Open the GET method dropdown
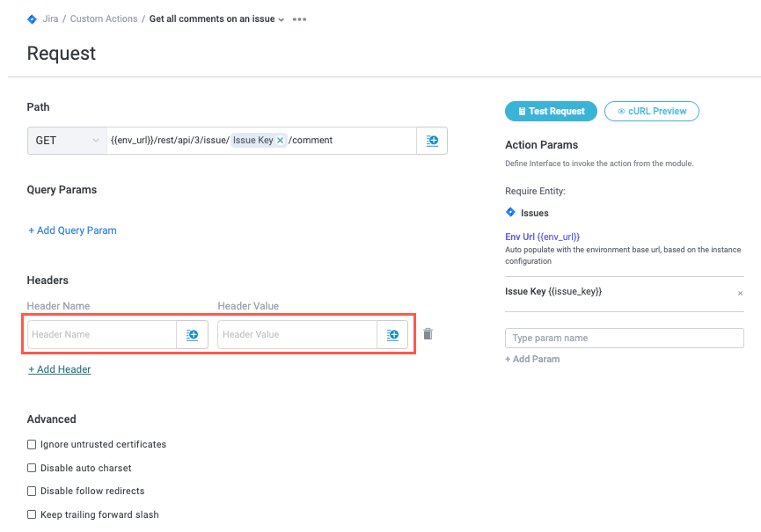 [67, 141]
